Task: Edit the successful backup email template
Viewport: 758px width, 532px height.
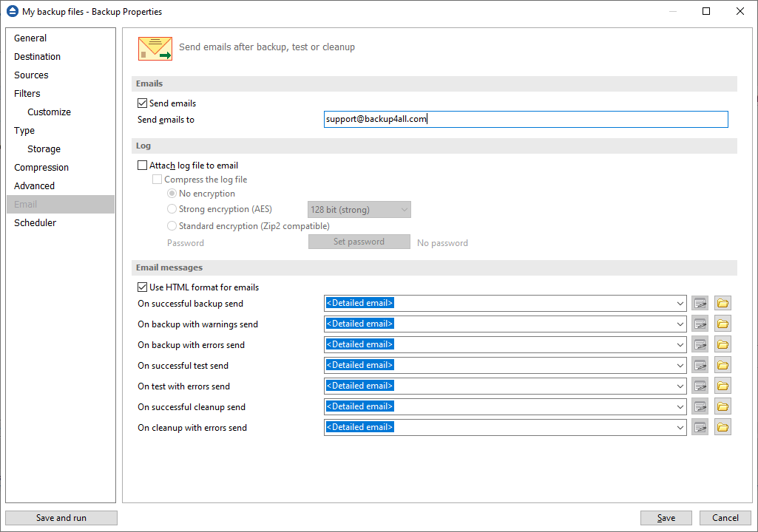Action: point(700,303)
